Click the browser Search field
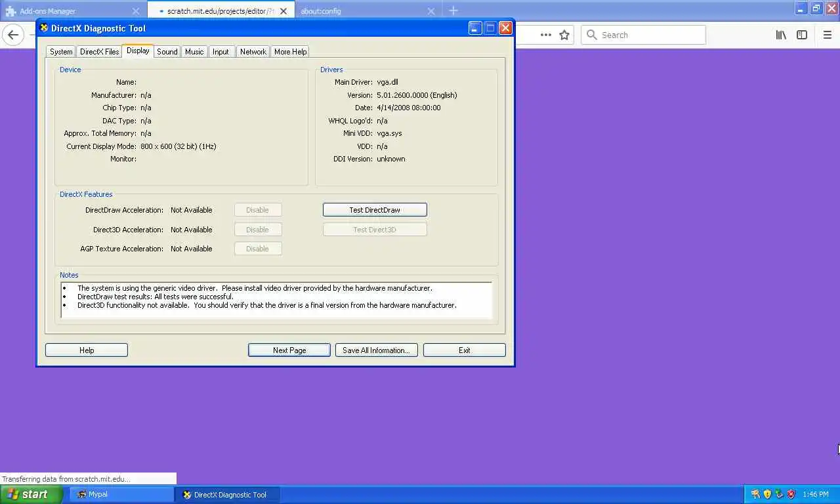This screenshot has height=504, width=840. (643, 35)
